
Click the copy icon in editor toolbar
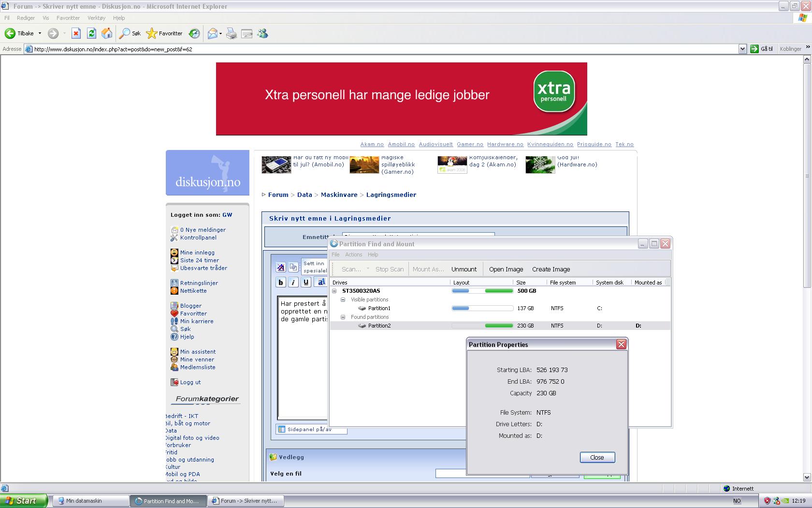tap(293, 267)
